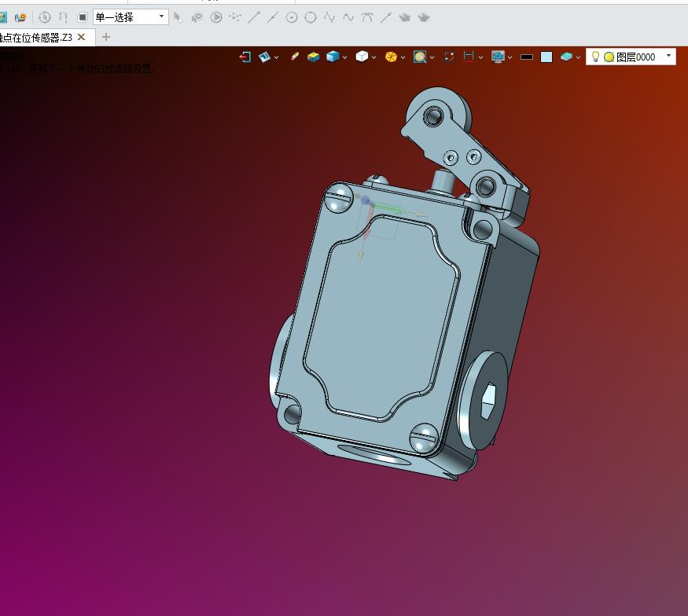The width and height of the screenshot is (688, 616).
Task: Expand the dropdown beside the white cube
Action: click(x=373, y=57)
